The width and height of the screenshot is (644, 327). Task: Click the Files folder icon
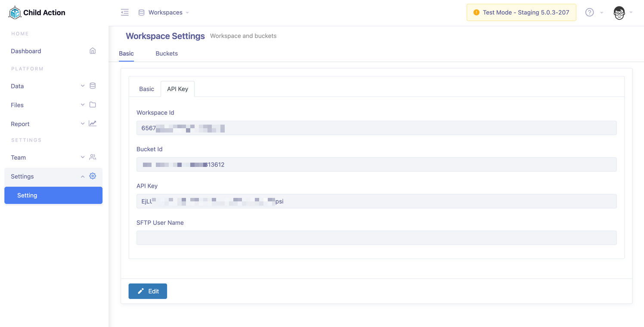pos(93,105)
